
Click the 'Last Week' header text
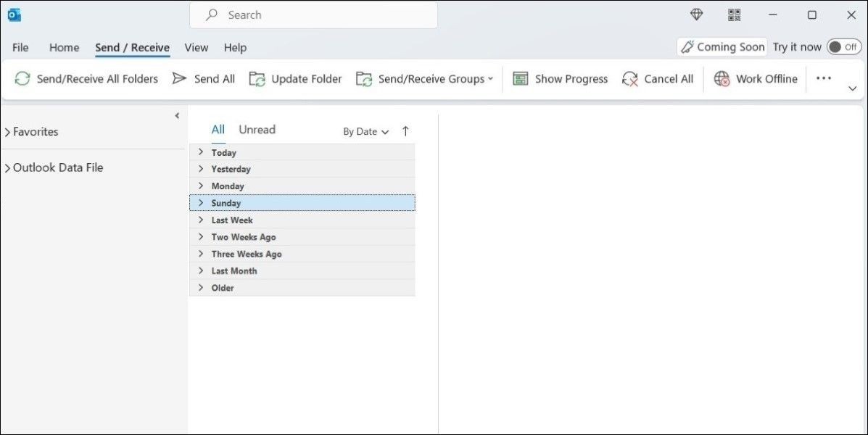[x=232, y=220]
